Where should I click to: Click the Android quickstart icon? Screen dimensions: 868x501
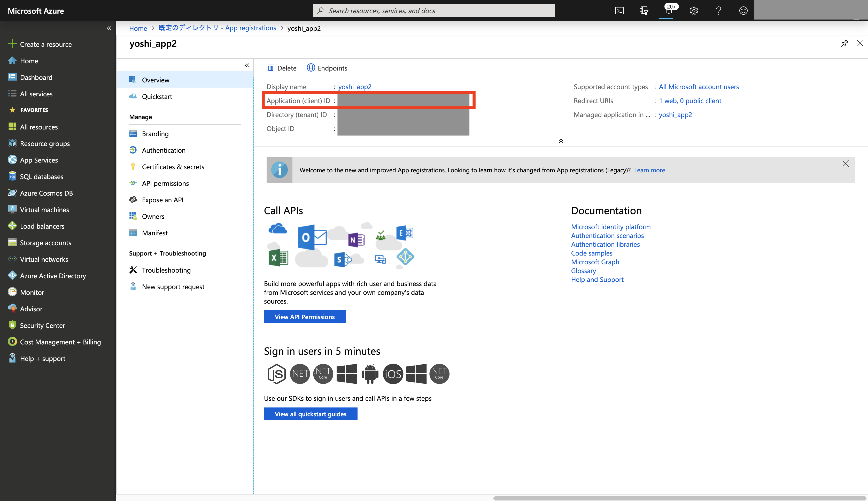370,374
